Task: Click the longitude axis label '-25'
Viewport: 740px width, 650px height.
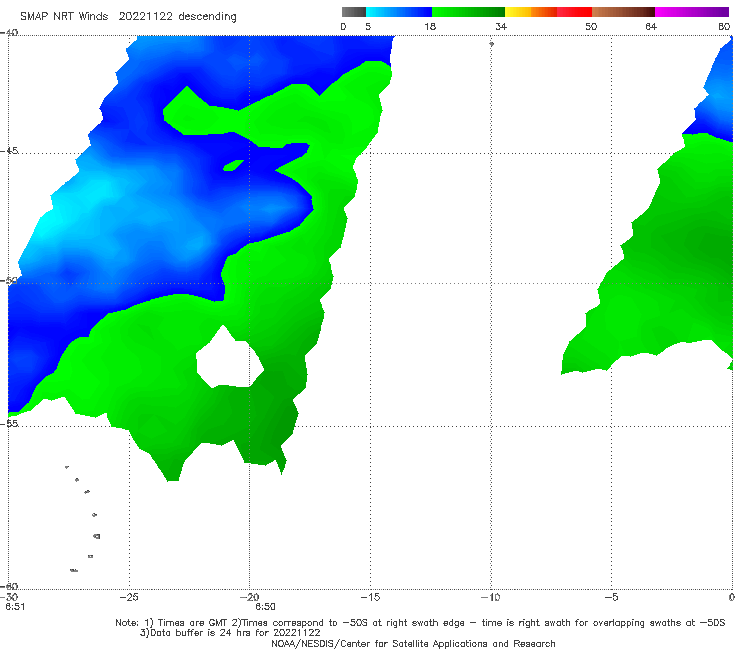Action: coord(129,597)
